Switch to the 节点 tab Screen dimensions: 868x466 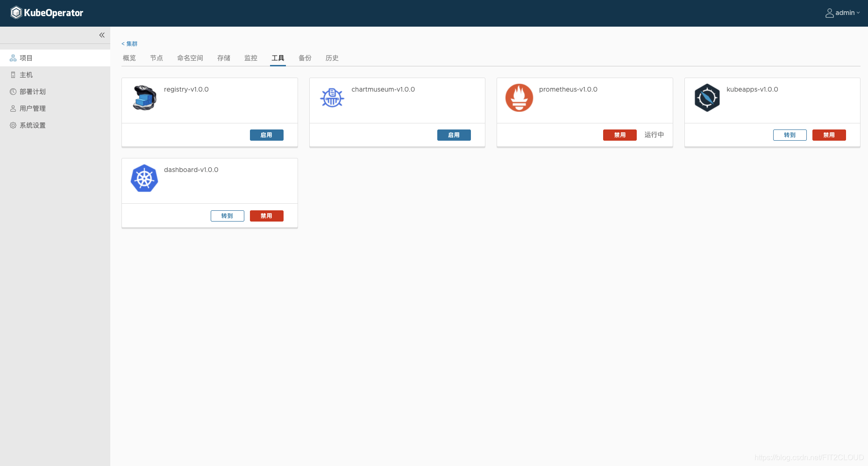tap(157, 58)
